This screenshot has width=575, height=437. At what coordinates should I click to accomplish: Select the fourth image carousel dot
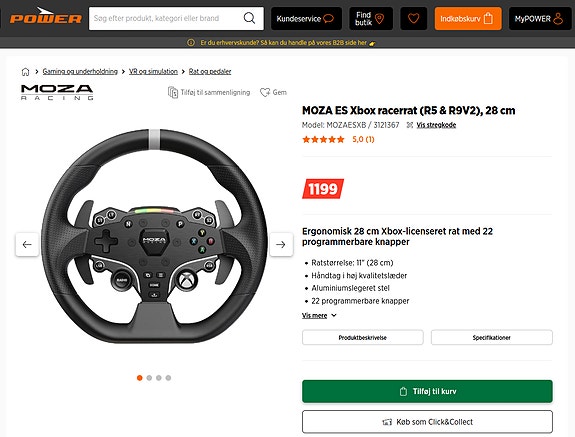tap(168, 378)
